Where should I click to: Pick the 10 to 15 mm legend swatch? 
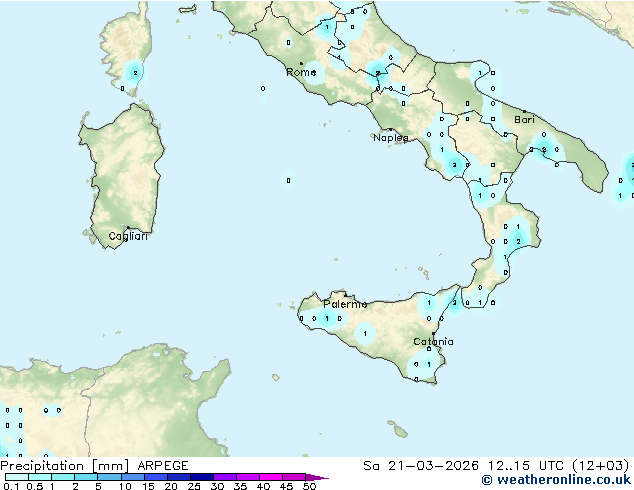[x=133, y=477]
